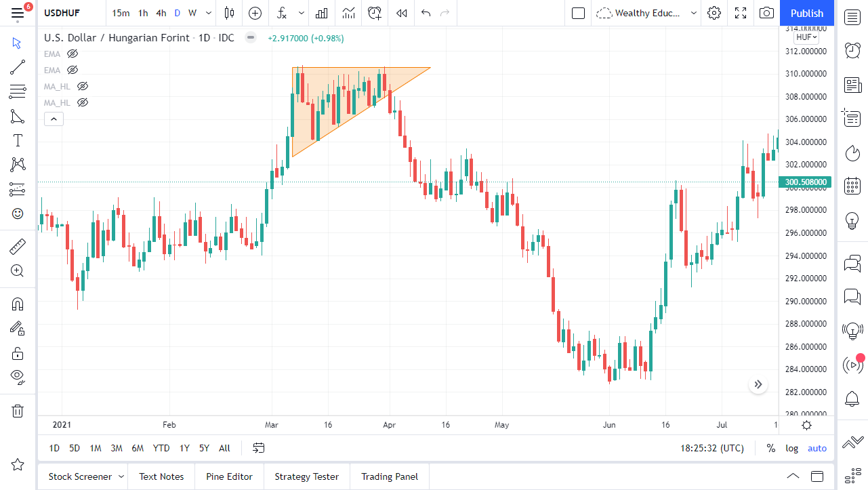Collapse the indicator legend
The height and width of the screenshot is (490, 868).
coord(54,119)
